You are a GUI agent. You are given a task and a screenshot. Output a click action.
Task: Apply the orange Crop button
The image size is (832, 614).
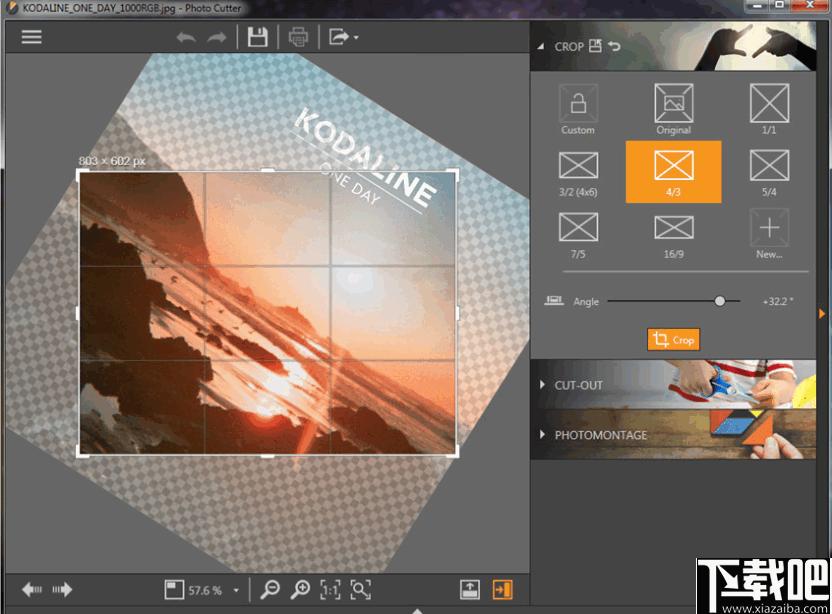coord(673,340)
